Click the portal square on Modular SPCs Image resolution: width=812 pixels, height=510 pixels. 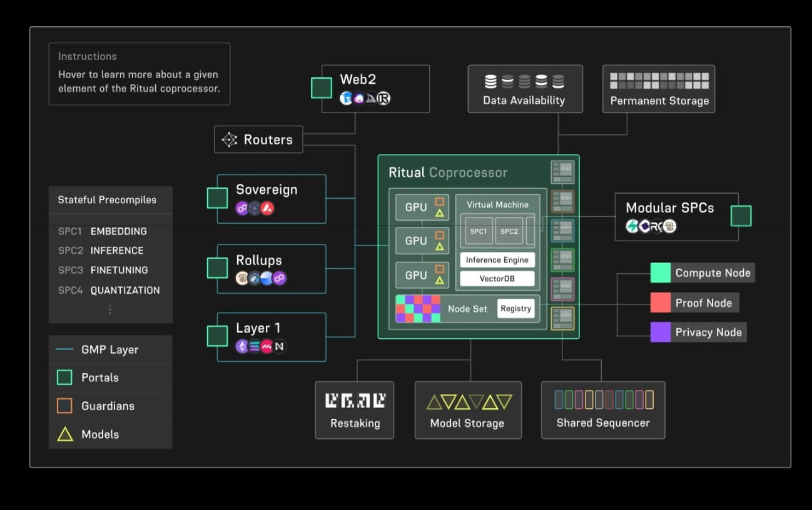pos(741,216)
